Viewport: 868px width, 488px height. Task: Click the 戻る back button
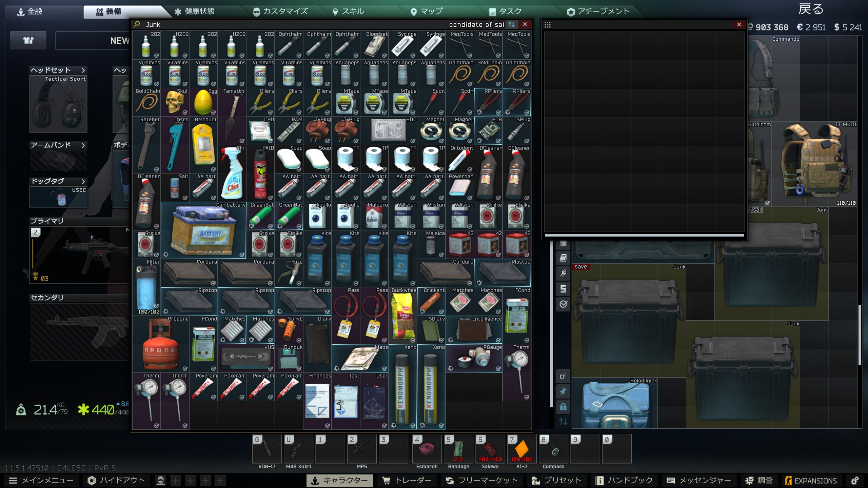(x=811, y=9)
